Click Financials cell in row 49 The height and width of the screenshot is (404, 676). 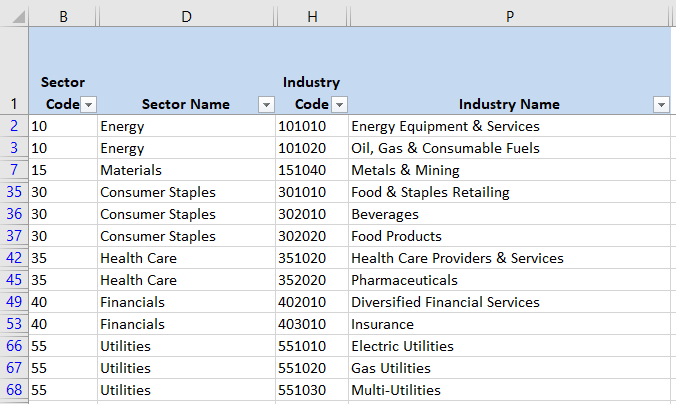coord(186,302)
